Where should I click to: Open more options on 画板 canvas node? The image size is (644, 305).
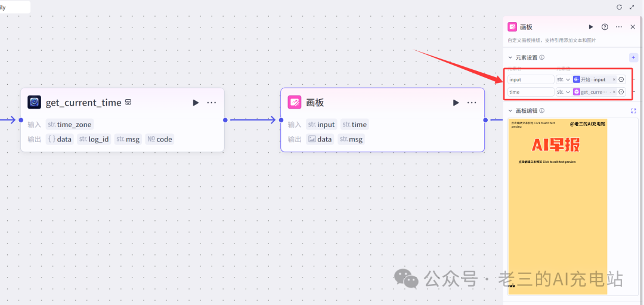[472, 102]
